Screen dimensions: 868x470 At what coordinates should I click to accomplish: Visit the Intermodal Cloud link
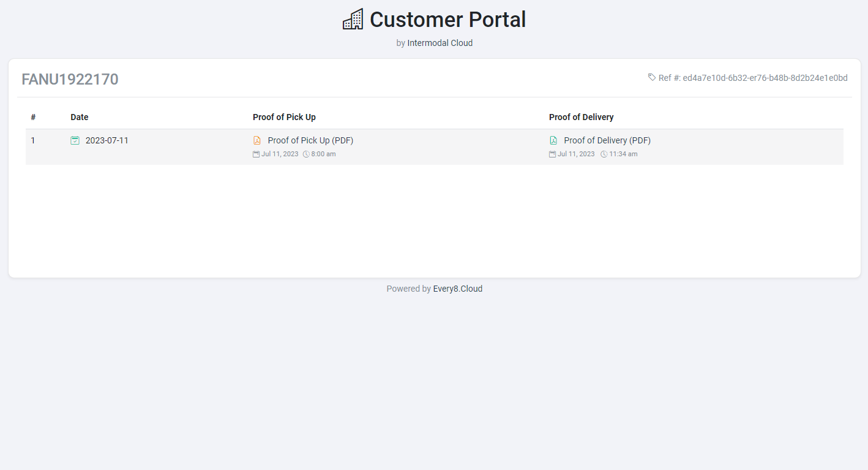440,43
